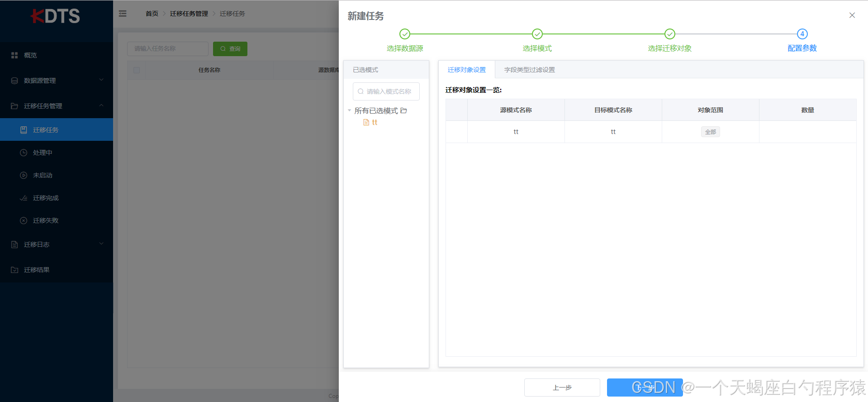This screenshot has width=868, height=402.
Task: Select the tt schema tree node
Action: 375,122
